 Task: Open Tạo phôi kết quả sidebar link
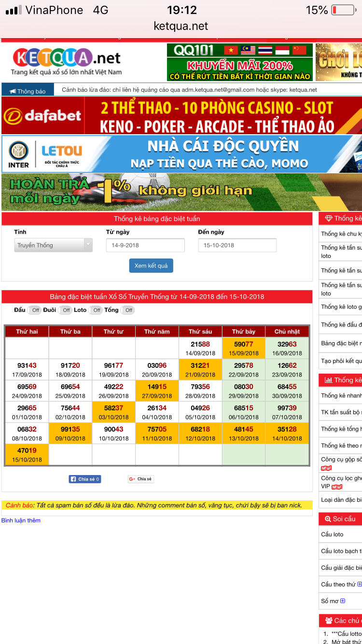341,361
